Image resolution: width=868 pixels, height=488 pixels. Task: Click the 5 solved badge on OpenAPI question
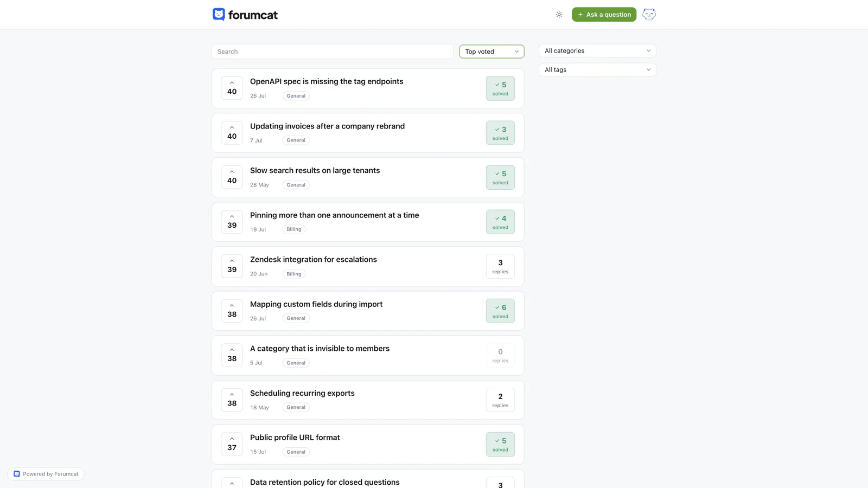tap(500, 88)
